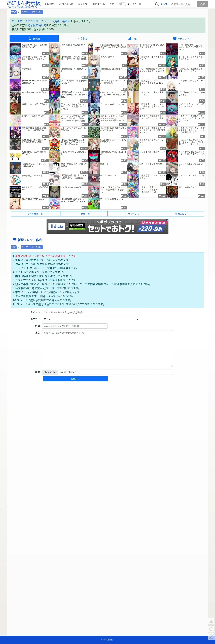Screen dimensions: 215x644
Task: Focus the スレッドタイトル input field
Action: [x=91, y=313]
